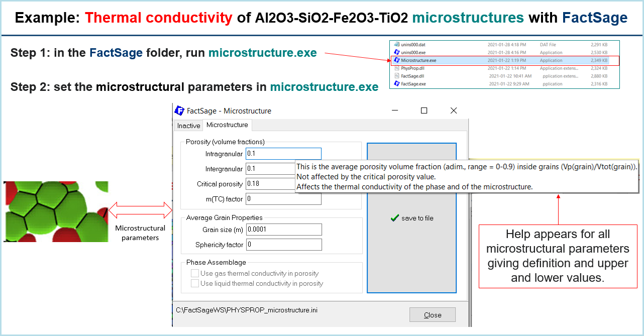
Task: Click the m(TC) factor input field
Action: pos(283,199)
